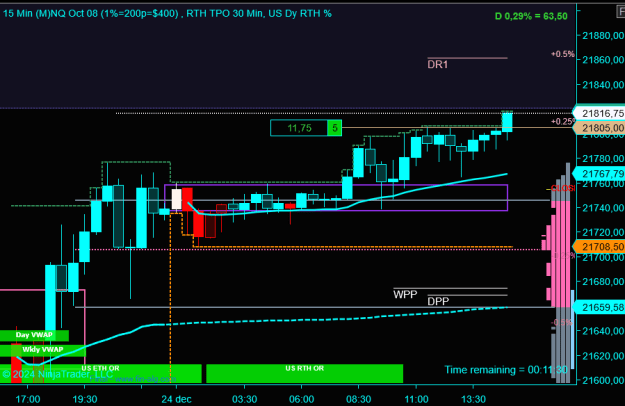This screenshot has height=406, width=625.
Task: Click the 21880,00 price axis label
Action: point(603,35)
